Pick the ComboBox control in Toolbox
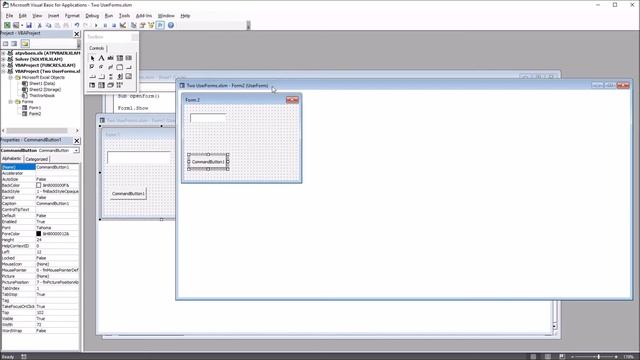The width and height of the screenshot is (640, 360). pos(120,58)
